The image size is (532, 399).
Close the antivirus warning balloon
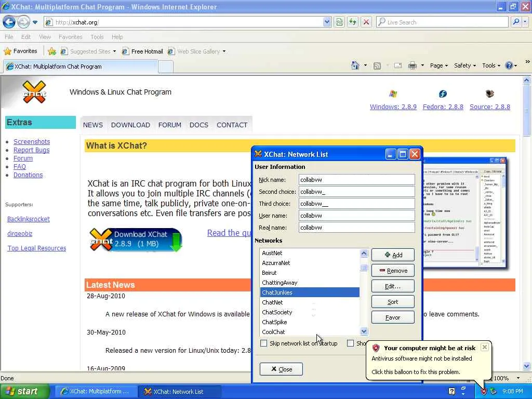click(485, 347)
